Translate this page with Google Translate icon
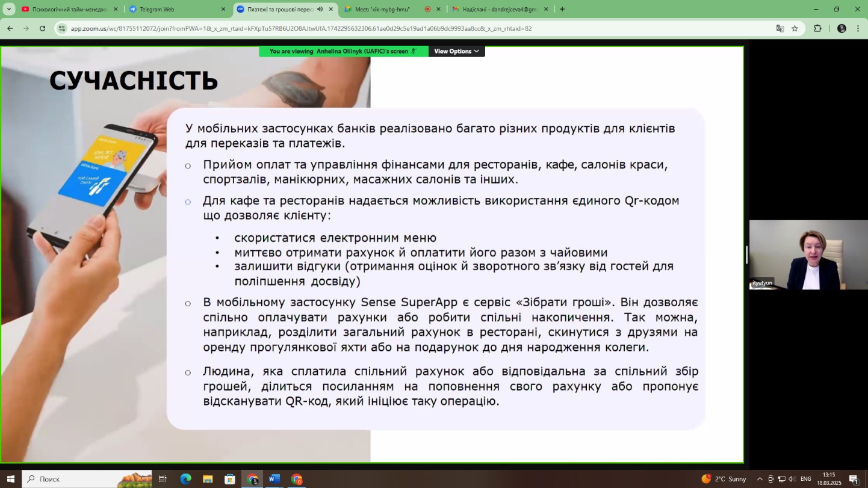The width and height of the screenshot is (868, 488). (780, 28)
